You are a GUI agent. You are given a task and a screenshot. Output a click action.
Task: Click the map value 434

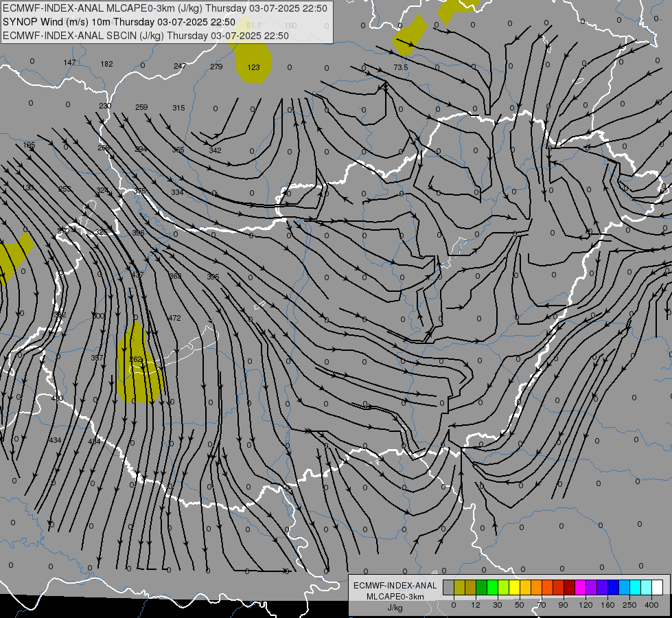55,440
